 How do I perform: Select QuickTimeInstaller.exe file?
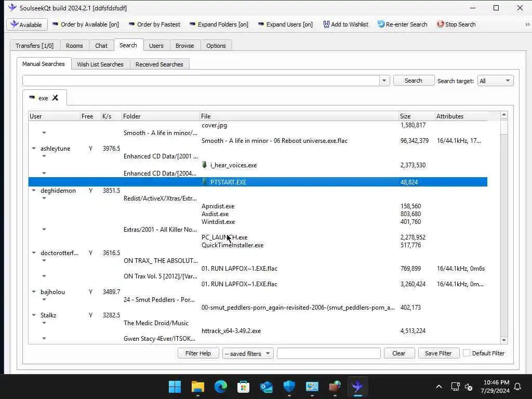pos(232,245)
